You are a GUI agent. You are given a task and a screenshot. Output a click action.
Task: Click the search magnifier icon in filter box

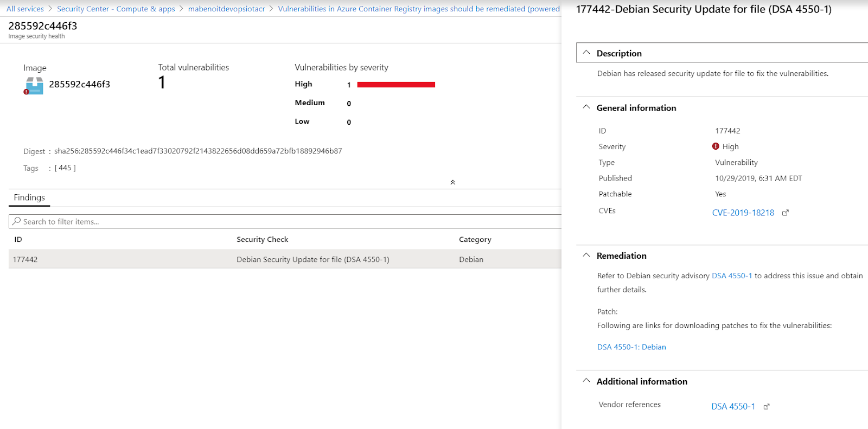16,221
